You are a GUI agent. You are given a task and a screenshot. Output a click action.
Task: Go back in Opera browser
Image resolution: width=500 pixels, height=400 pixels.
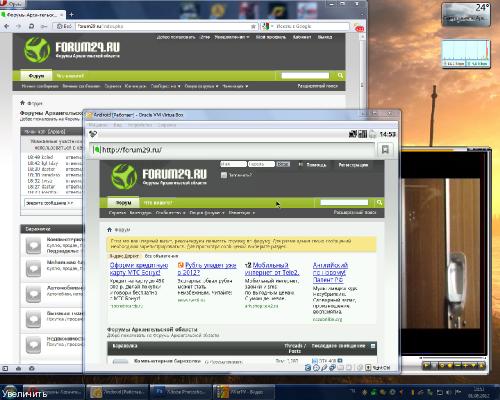[x=7, y=26]
